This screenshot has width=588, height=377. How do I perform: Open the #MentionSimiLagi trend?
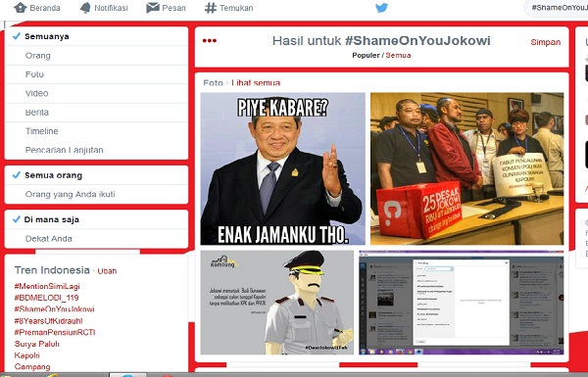[x=47, y=286]
